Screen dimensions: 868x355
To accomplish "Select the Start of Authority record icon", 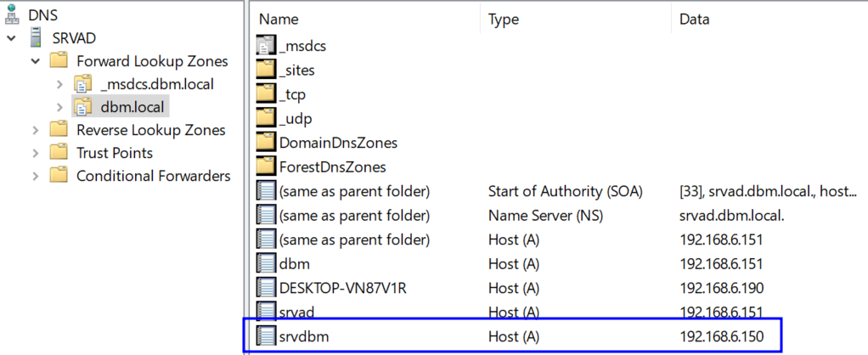I will tap(266, 191).
